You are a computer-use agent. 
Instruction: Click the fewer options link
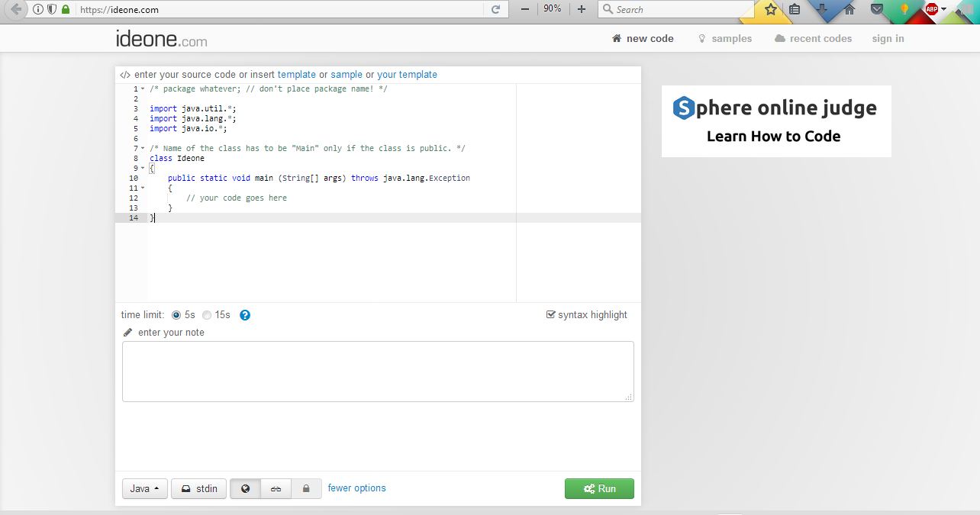click(x=357, y=488)
